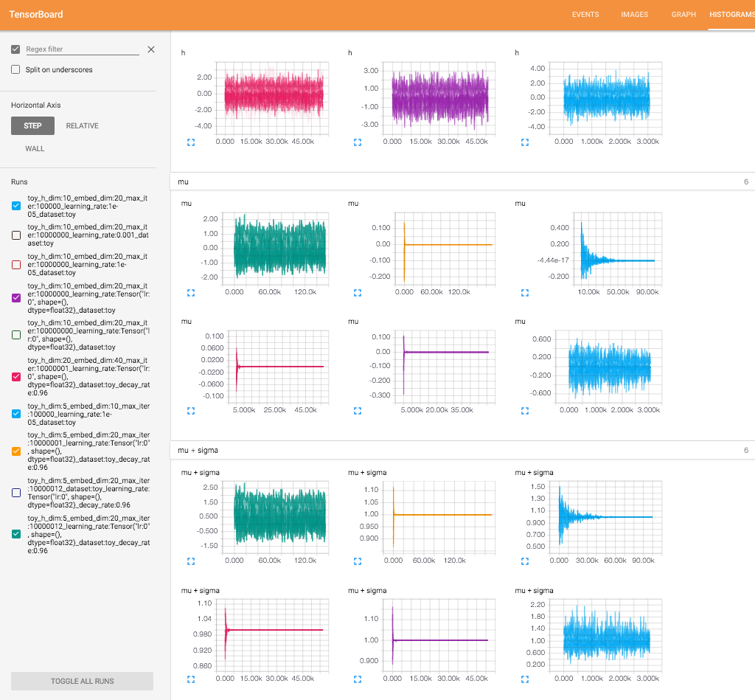
Task: Expand the blue h chart to full size
Action: tap(525, 142)
